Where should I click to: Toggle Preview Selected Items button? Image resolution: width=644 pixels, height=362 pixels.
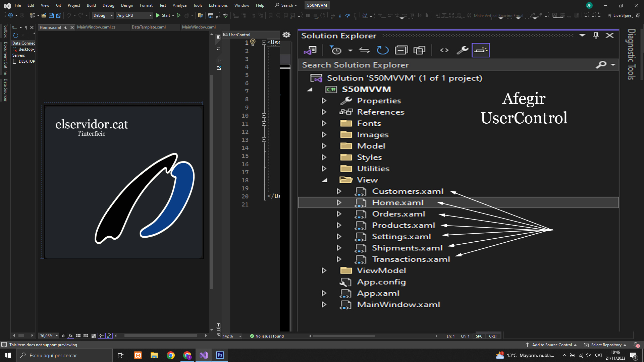(x=481, y=50)
